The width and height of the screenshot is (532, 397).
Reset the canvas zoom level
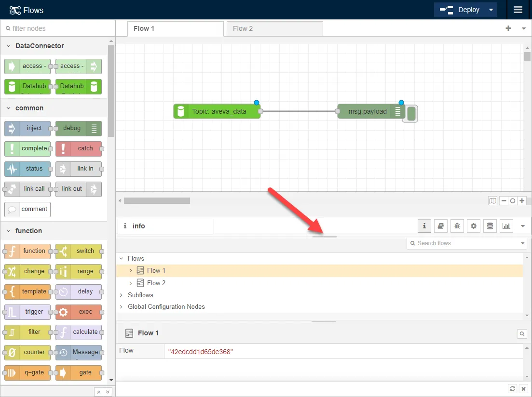[x=513, y=201]
